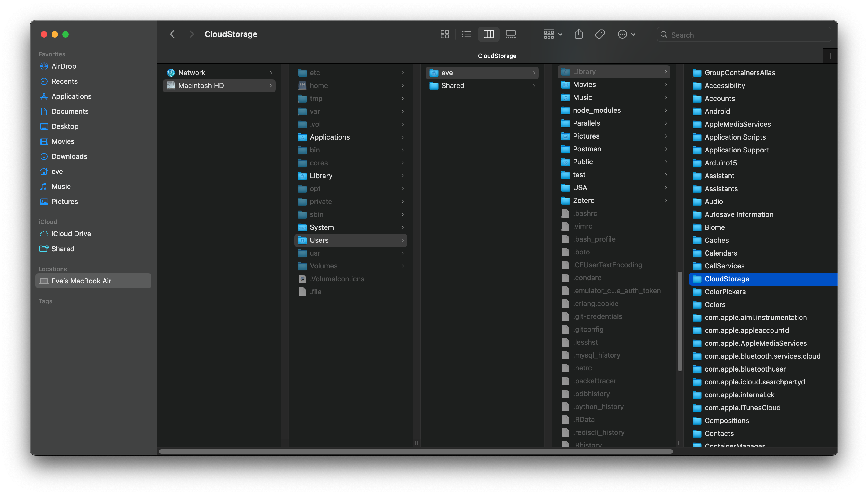Select the Shared folder under eve
Screen dimensions: 868x495
pyautogui.click(x=452, y=85)
